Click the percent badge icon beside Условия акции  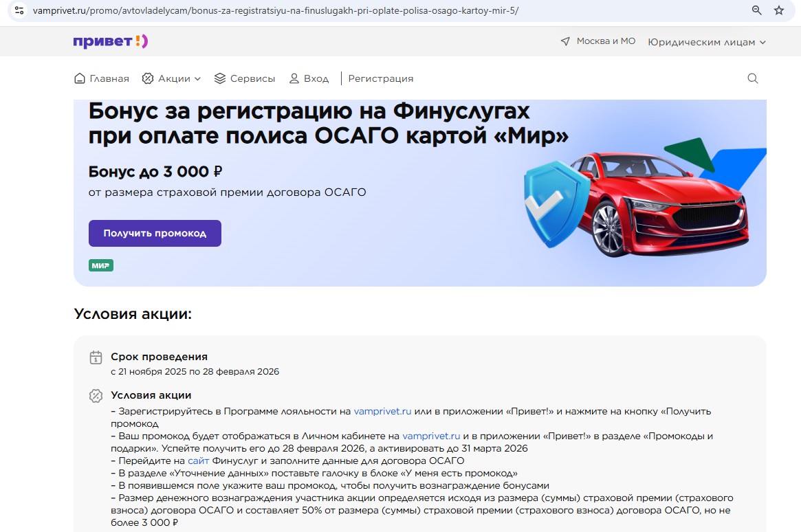[96, 396]
